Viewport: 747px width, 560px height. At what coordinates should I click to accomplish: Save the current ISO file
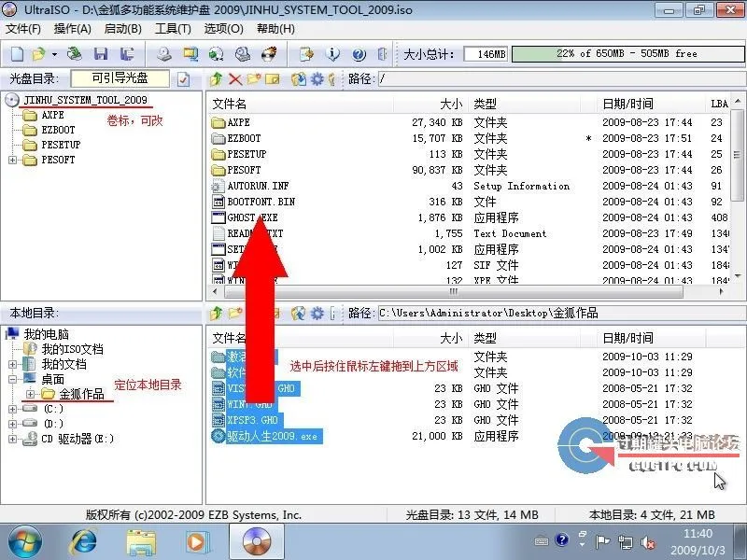point(101,53)
